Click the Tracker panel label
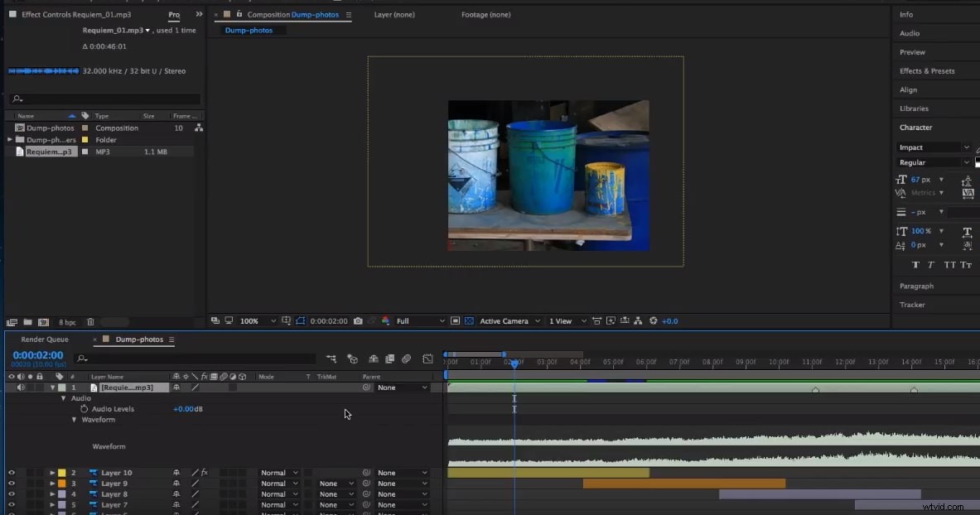Image resolution: width=980 pixels, height=515 pixels. (x=912, y=305)
